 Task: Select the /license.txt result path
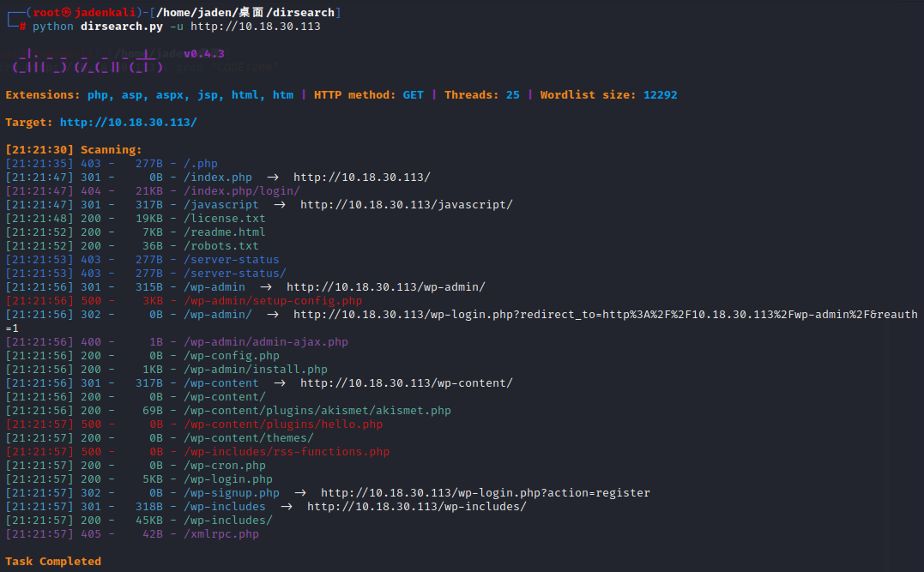224,219
